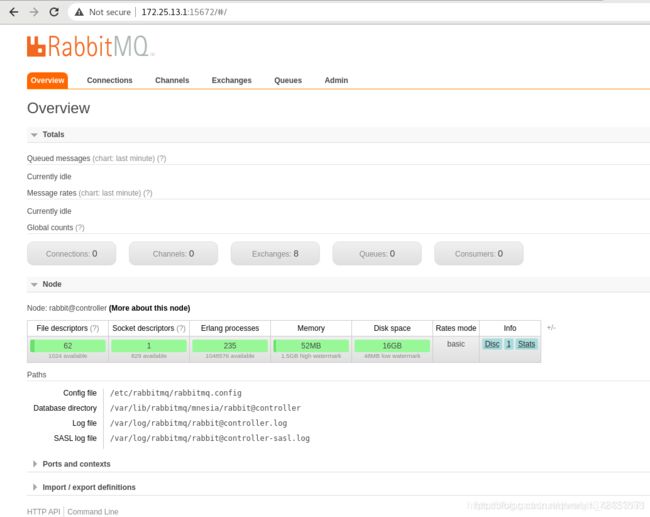Click the Erlang processes 235 usage bar
This screenshot has width=650, height=517.
[230, 345]
